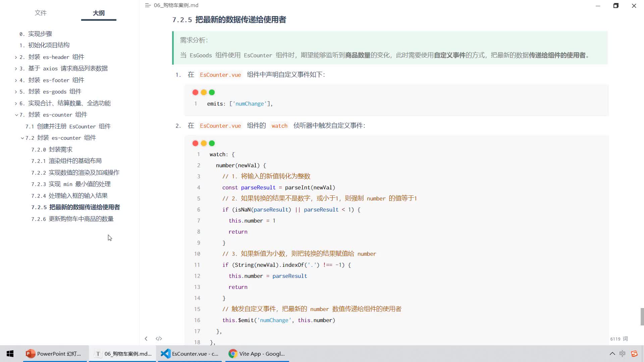Toggle the sidebar with the menu icon
This screenshot has height=362, width=644.
coord(148,5)
